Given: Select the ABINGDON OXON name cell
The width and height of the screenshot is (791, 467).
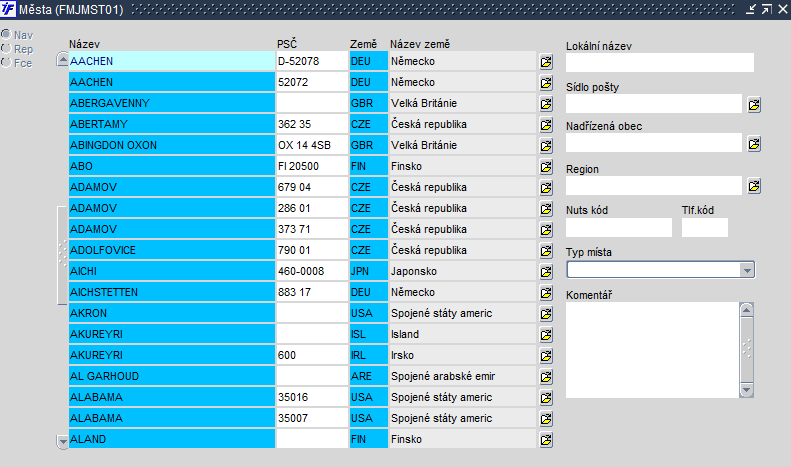Looking at the screenshot, I should 172,145.
